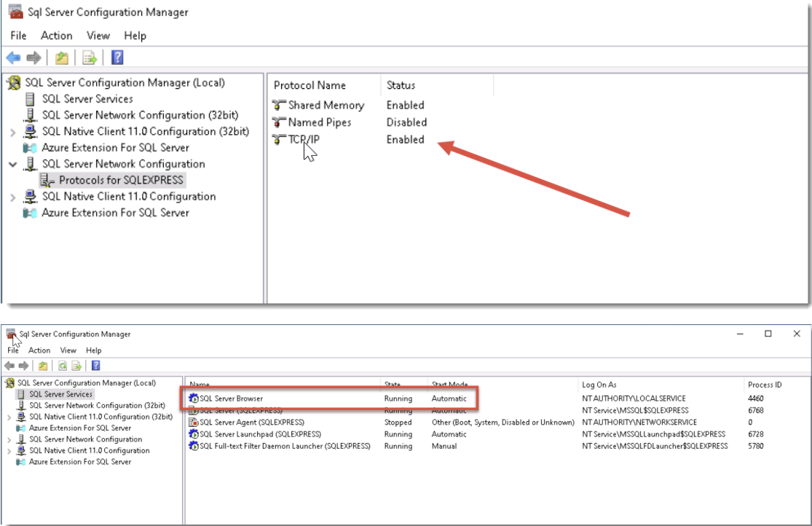Expand SQL Server Network Configuration in bottom window
Viewport: 812px width, 526px height.
(x=9, y=439)
